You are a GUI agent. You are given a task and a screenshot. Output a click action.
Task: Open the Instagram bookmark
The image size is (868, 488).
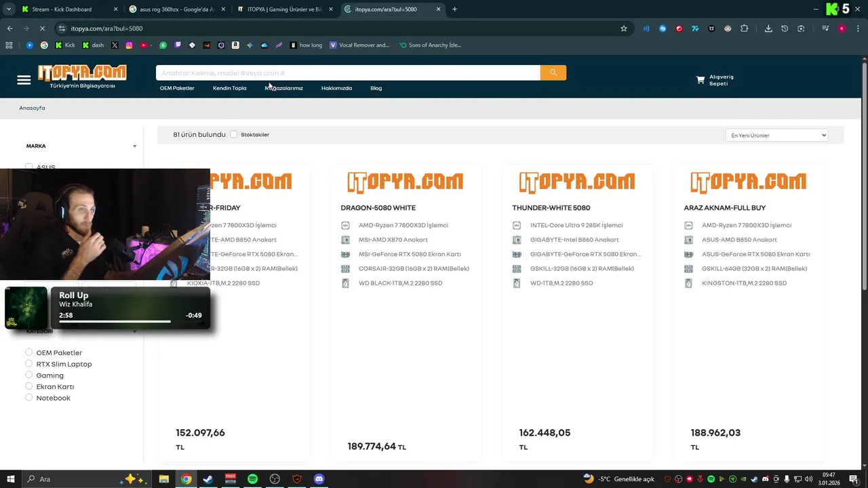(x=129, y=45)
